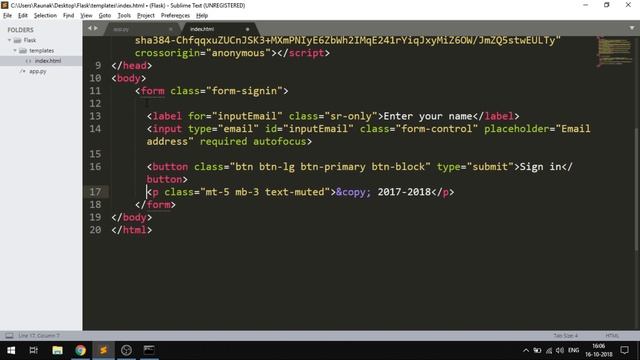
Task: Click '2017-2018' text on line 17
Action: pos(404,192)
